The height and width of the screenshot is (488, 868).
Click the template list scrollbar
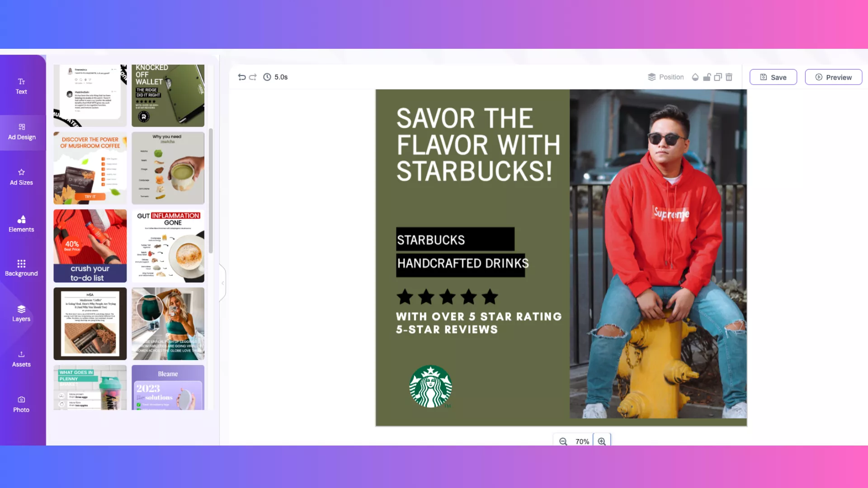point(211,190)
